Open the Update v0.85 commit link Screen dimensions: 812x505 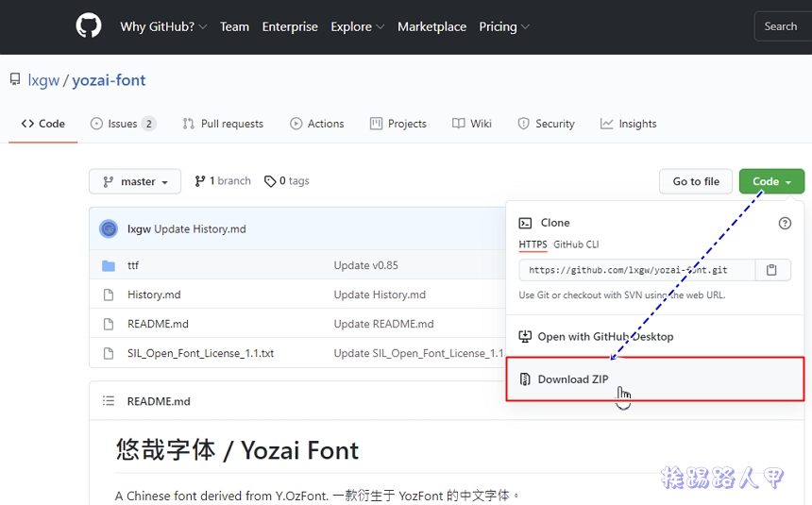point(365,265)
